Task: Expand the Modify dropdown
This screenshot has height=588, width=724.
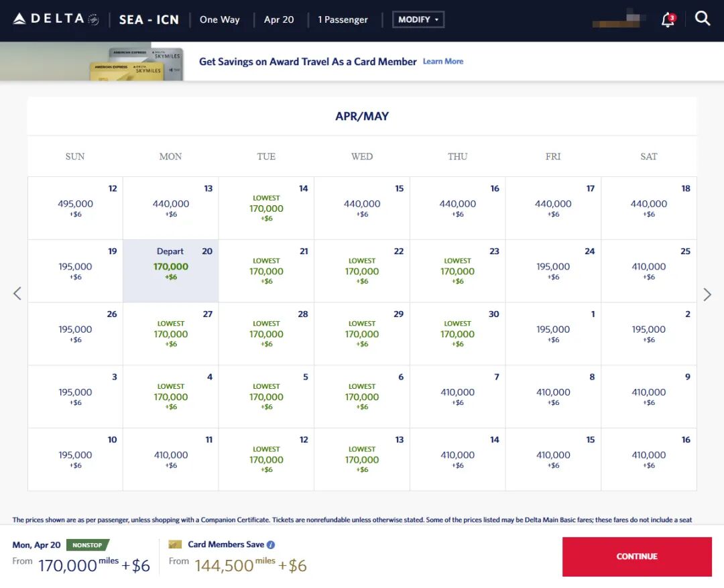Action: (418, 19)
